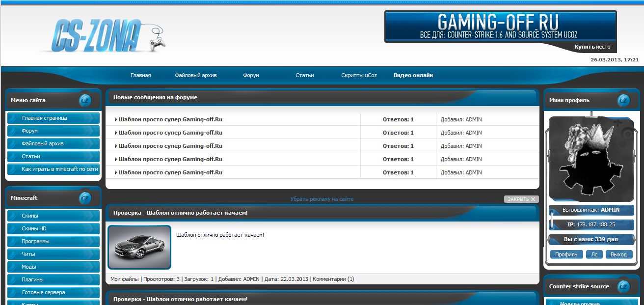The image size is (644, 305).
Task: Click Ответов: 1 in the first forum row
Action: pyautogui.click(x=398, y=119)
